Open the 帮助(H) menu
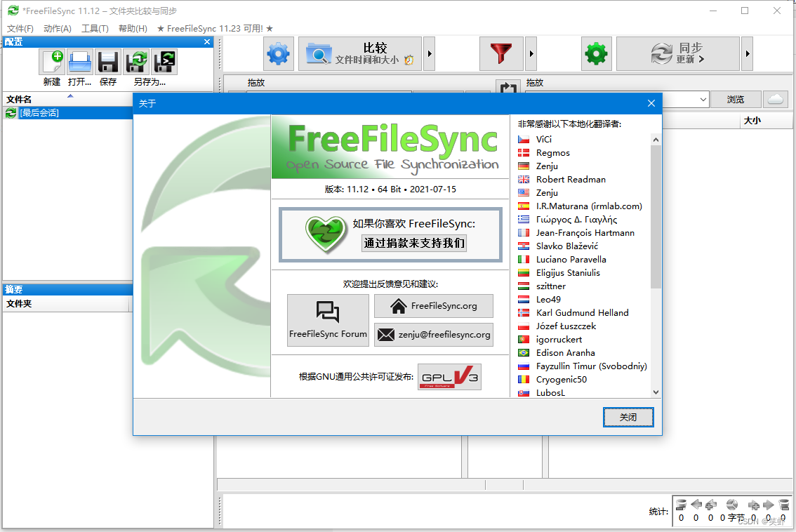Viewport: 796px width, 532px height. click(x=133, y=29)
